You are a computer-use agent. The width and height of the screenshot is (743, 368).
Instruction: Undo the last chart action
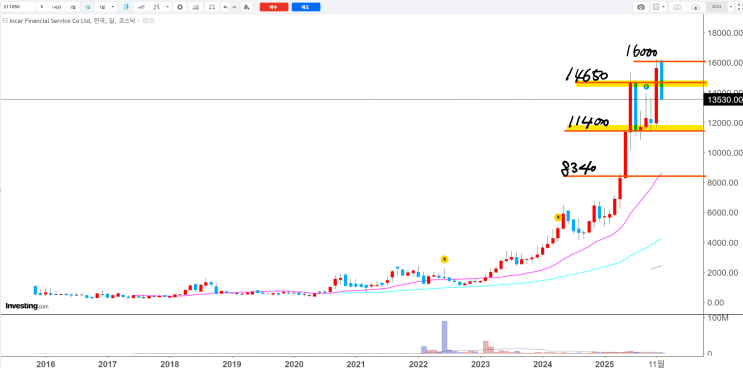click(x=226, y=7)
